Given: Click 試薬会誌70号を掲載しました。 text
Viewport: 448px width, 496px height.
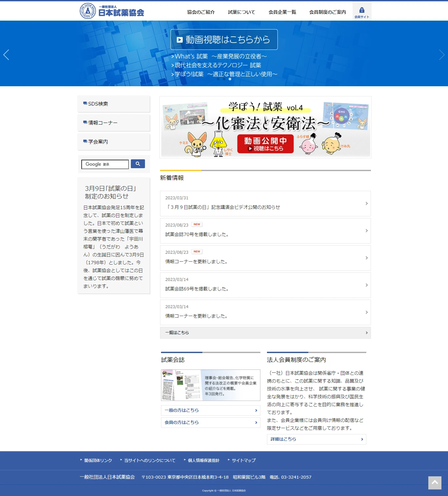Looking at the screenshot, I should (x=197, y=234).
